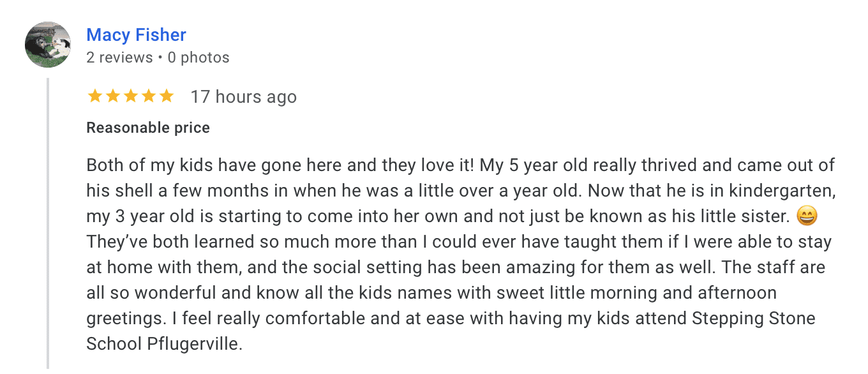
Task: Click the "Reasonable price" label
Action: [x=148, y=128]
